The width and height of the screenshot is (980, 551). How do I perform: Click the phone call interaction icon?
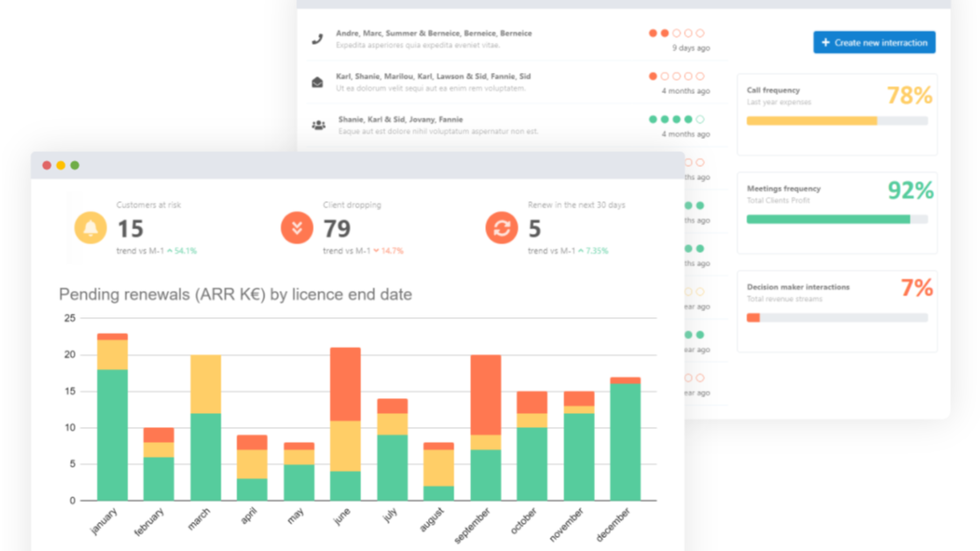tap(317, 40)
